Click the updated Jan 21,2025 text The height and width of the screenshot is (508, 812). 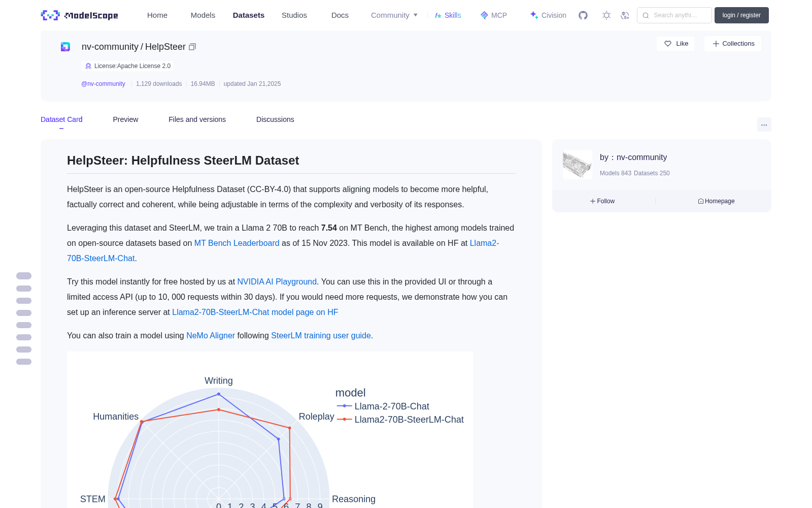point(252,84)
